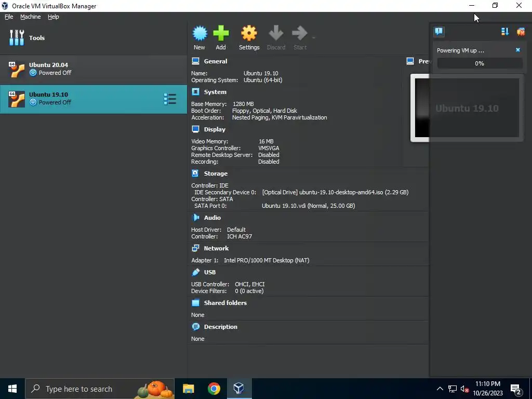This screenshot has width=532, height=399.
Task: Click the optical drive ubuntu-19.10-desktop-amd64.iso entry
Action: coord(335,192)
